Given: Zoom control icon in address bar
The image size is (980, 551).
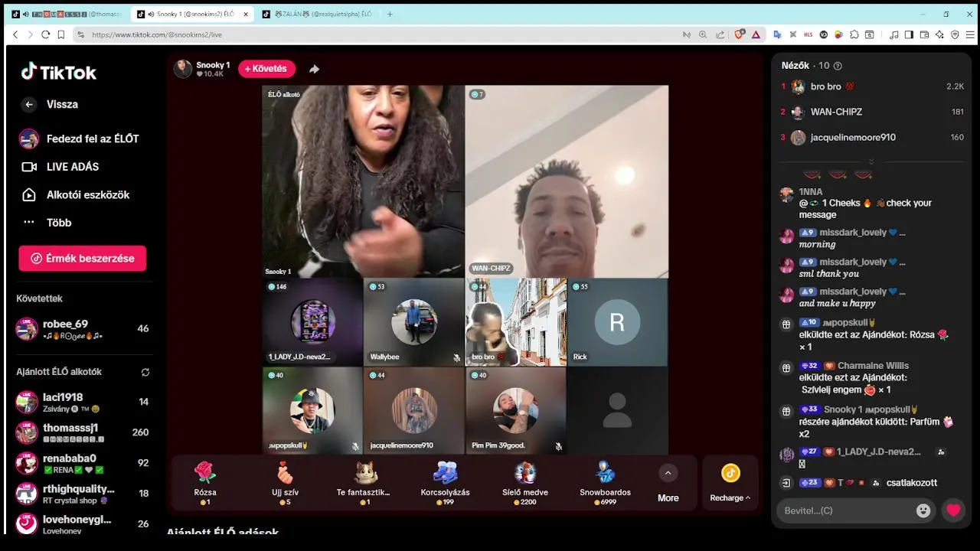Looking at the screenshot, I should pyautogui.click(x=703, y=34).
